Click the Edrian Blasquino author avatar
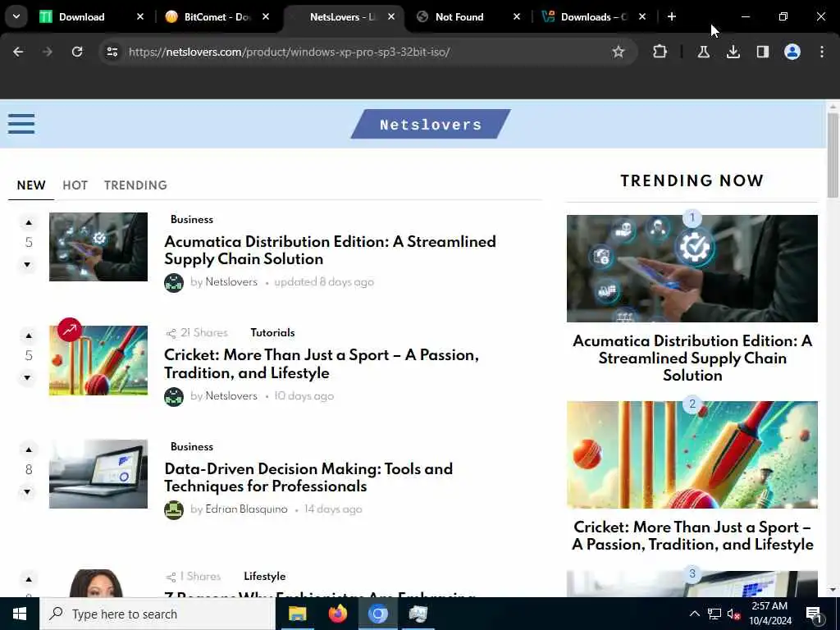The height and width of the screenshot is (630, 840). tap(174, 509)
